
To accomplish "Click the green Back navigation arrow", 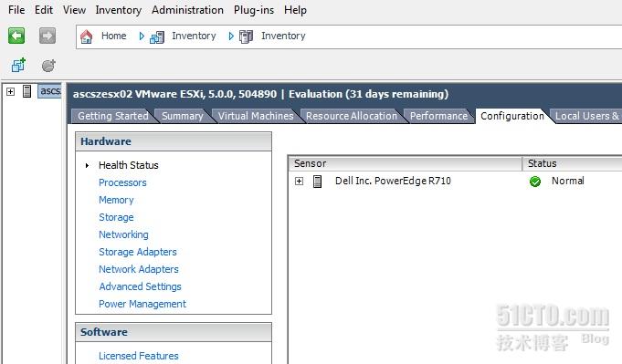I will point(16,36).
